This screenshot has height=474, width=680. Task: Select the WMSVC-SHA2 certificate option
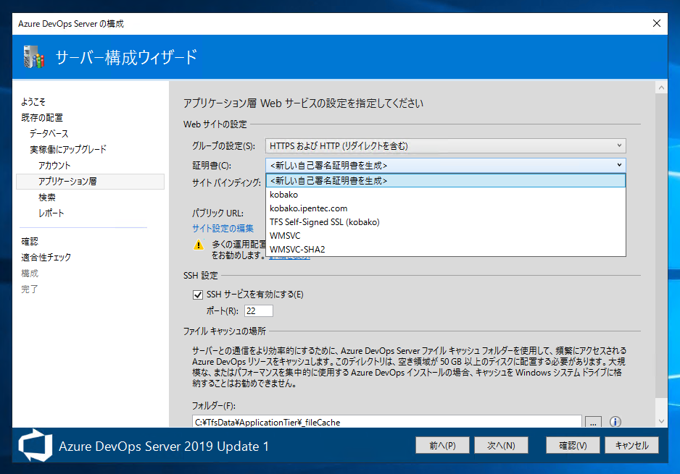pos(446,249)
